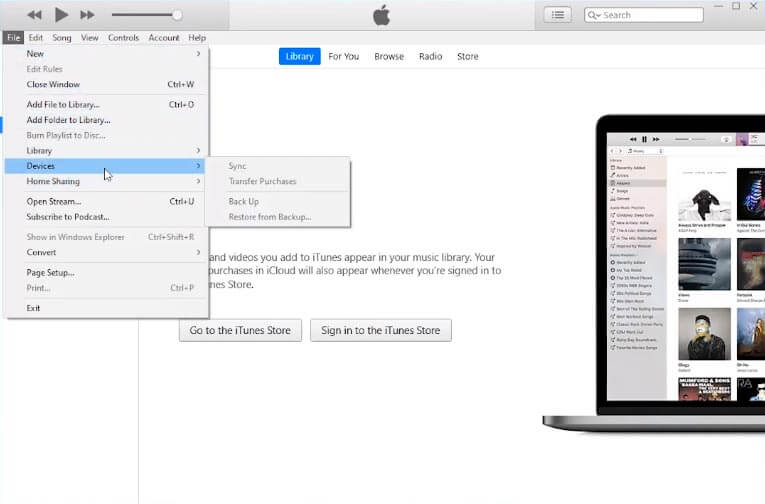Click the Fast-forward next track icon
The width and height of the screenshot is (765, 504).
[x=87, y=15]
